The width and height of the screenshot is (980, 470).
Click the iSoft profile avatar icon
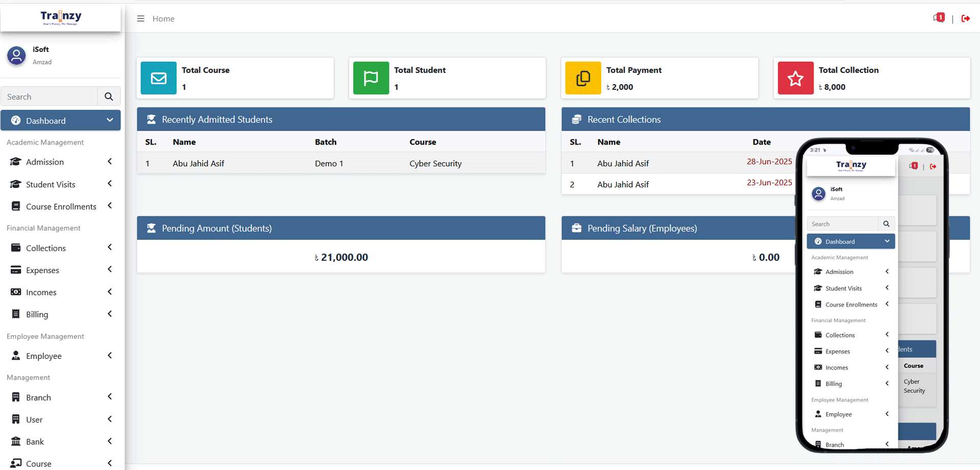tap(16, 56)
